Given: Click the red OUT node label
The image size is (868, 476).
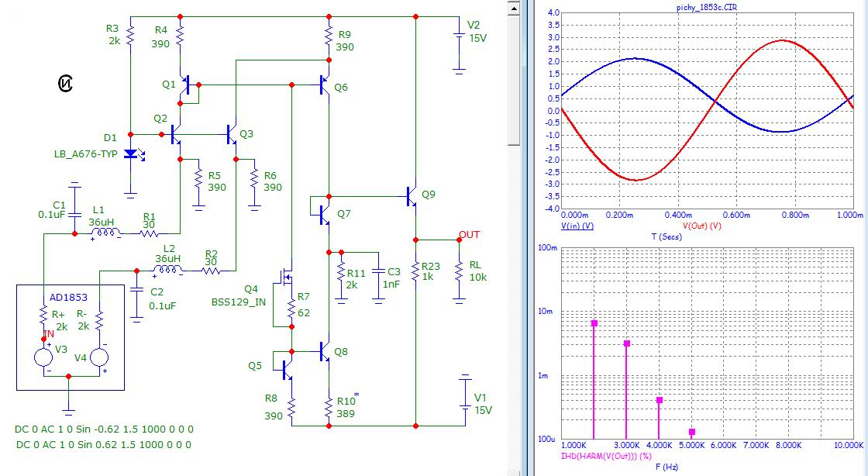Looking at the screenshot, I should tap(469, 234).
